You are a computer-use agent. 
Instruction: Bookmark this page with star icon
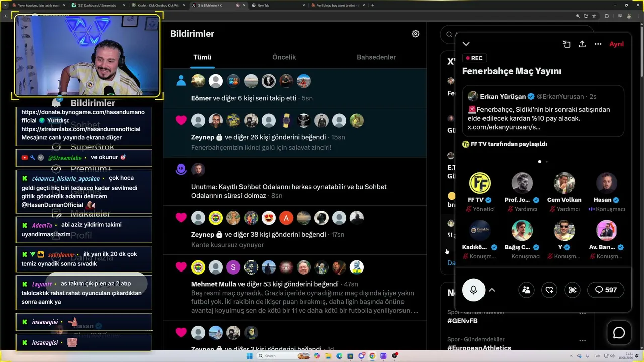(x=594, y=16)
